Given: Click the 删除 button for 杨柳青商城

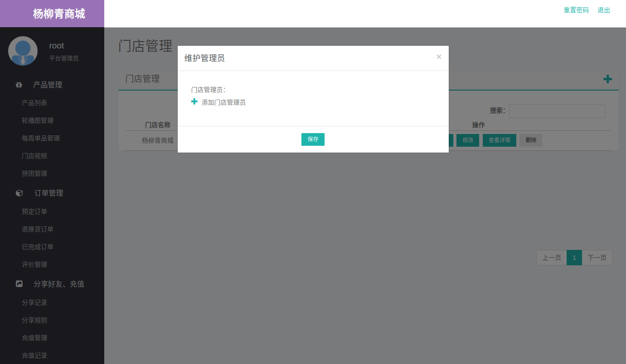Looking at the screenshot, I should [x=530, y=140].
